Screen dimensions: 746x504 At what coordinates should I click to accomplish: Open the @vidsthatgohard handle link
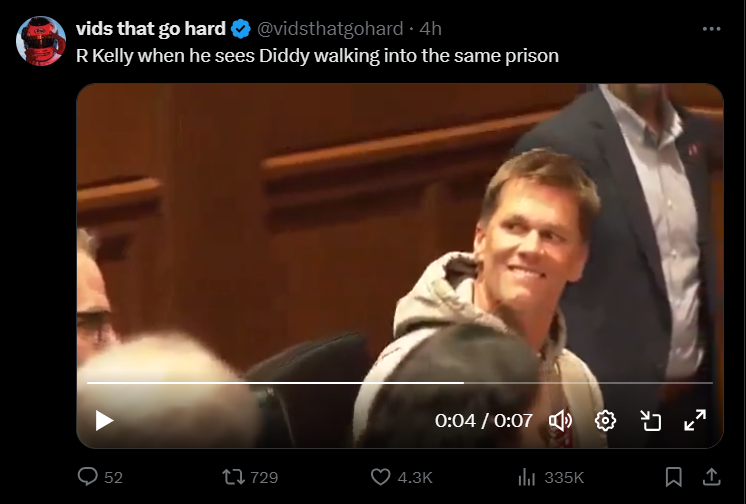point(331,29)
